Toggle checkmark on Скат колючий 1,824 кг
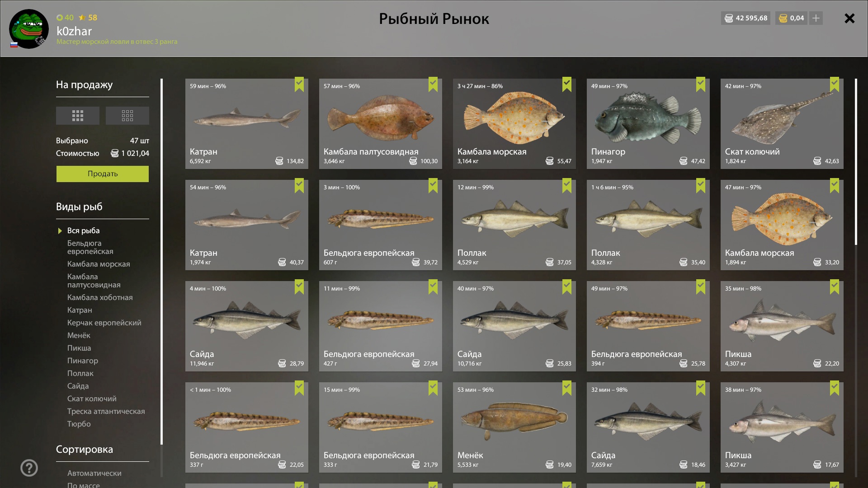The image size is (868, 488). click(835, 84)
